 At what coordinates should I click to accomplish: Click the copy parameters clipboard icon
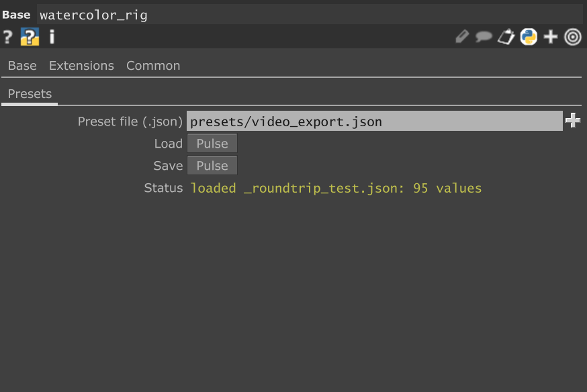pyautogui.click(x=506, y=37)
